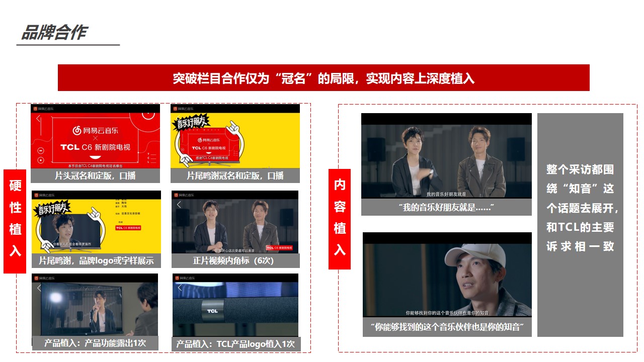
Task: Click the 网易云音乐 header logo above the 片尾鸣谢冠名 screenshot
Action: pyautogui.click(x=183, y=109)
